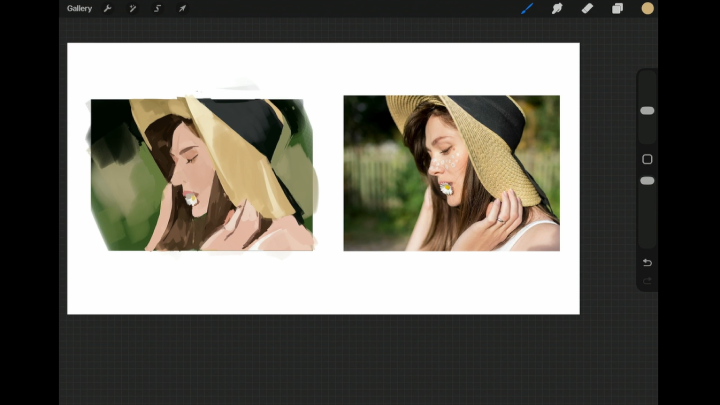Undo the last stroke
The height and width of the screenshot is (405, 720).
(647, 263)
